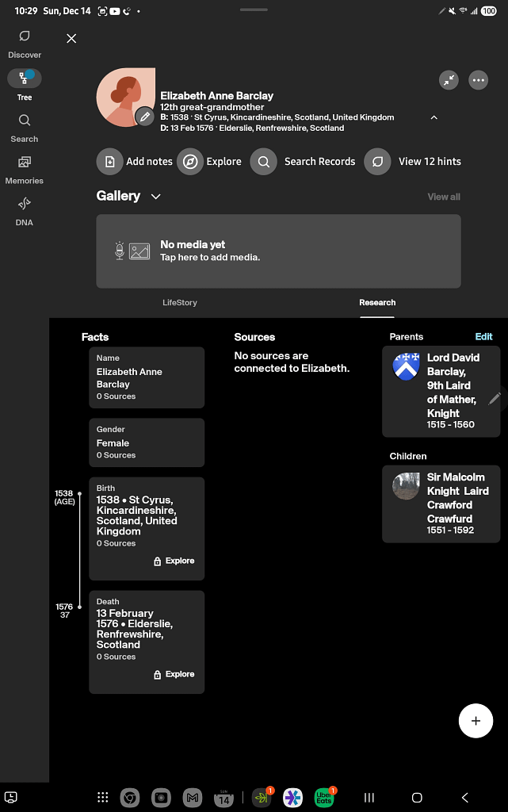Tap the pencil icon on profile photo
The width and height of the screenshot is (508, 812).
point(144,117)
